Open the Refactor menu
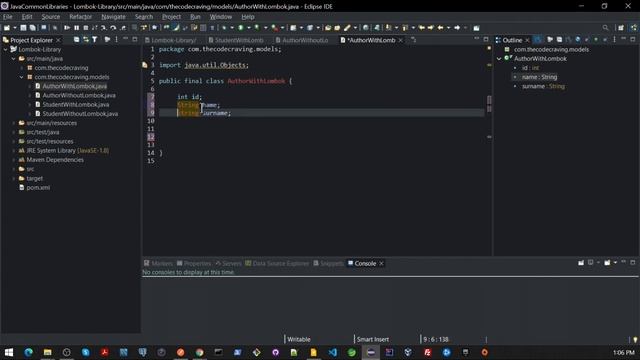 pyautogui.click(x=80, y=17)
